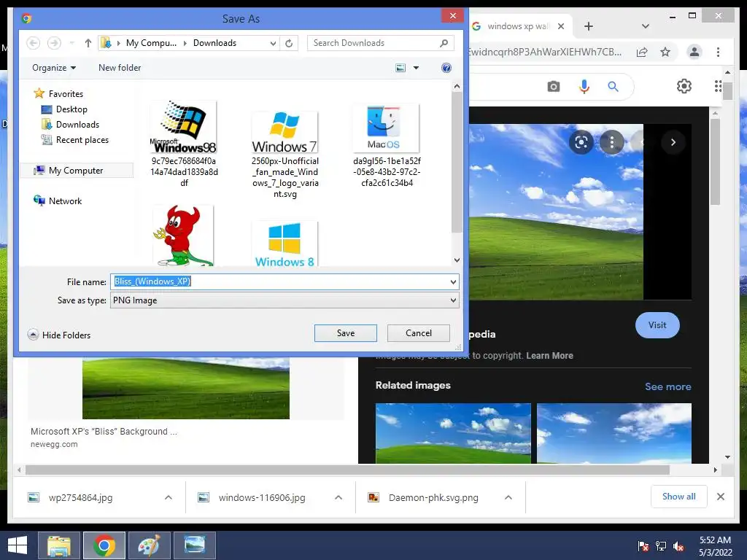Bookmark this page with the star
The image size is (747, 560).
pos(665,52)
